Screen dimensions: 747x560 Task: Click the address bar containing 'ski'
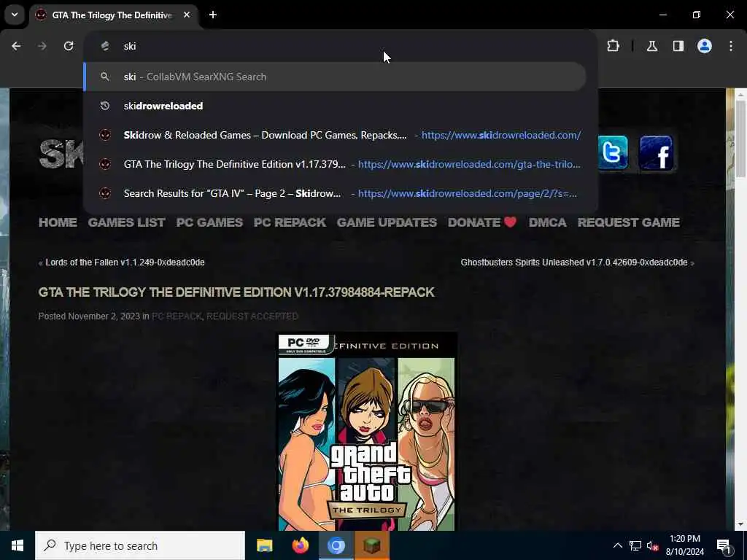tap(341, 46)
